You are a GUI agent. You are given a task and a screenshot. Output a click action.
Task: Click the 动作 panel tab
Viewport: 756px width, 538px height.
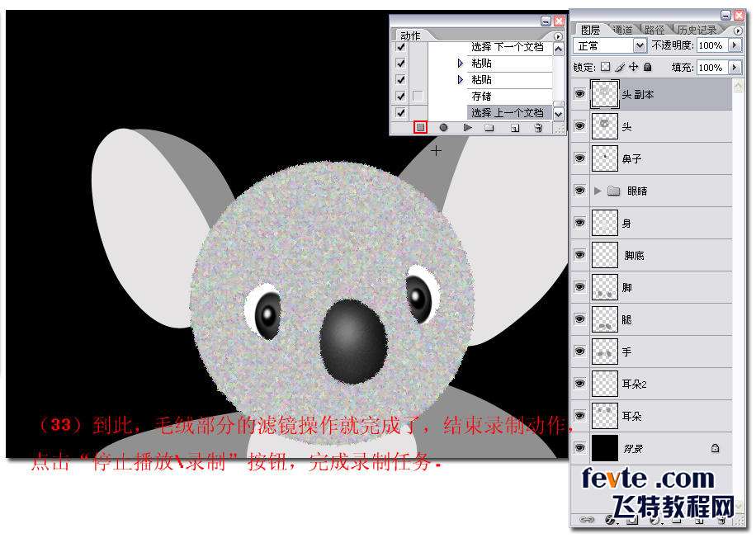pos(410,36)
